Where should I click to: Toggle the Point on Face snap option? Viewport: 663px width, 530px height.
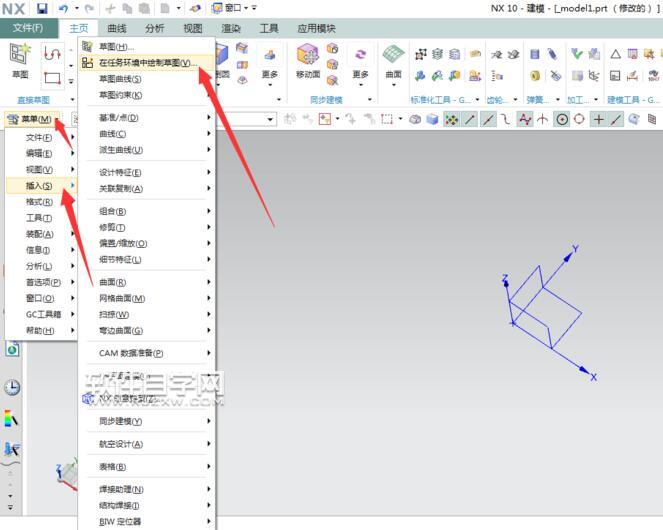click(633, 119)
